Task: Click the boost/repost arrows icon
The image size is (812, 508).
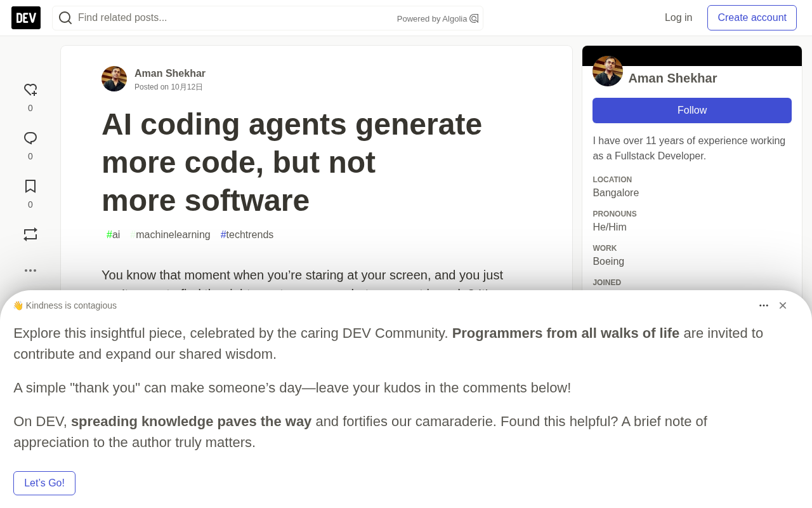Action: (x=30, y=234)
